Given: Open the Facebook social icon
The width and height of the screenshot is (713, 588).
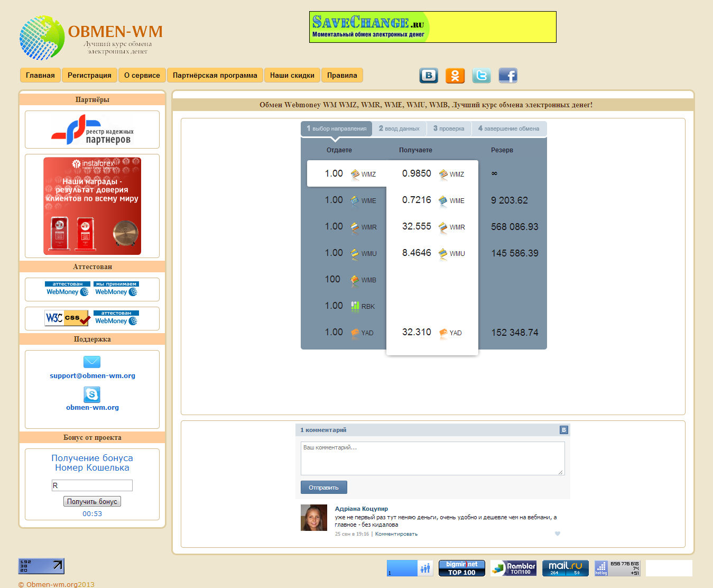Looking at the screenshot, I should [508, 76].
